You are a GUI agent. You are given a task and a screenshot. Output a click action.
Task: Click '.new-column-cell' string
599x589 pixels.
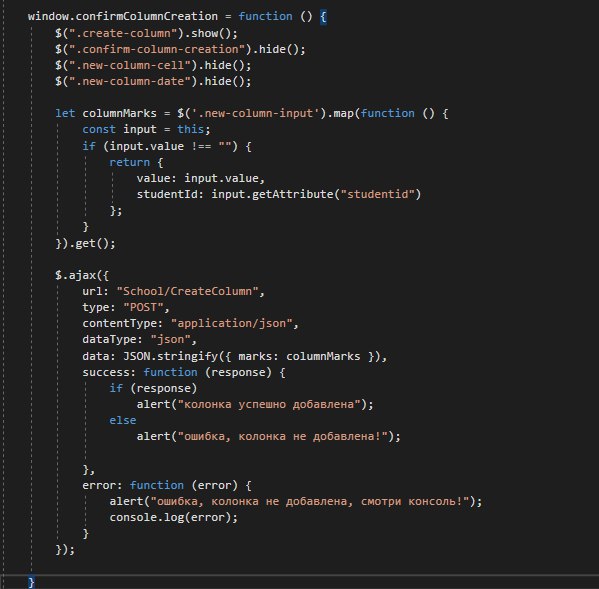pos(130,65)
